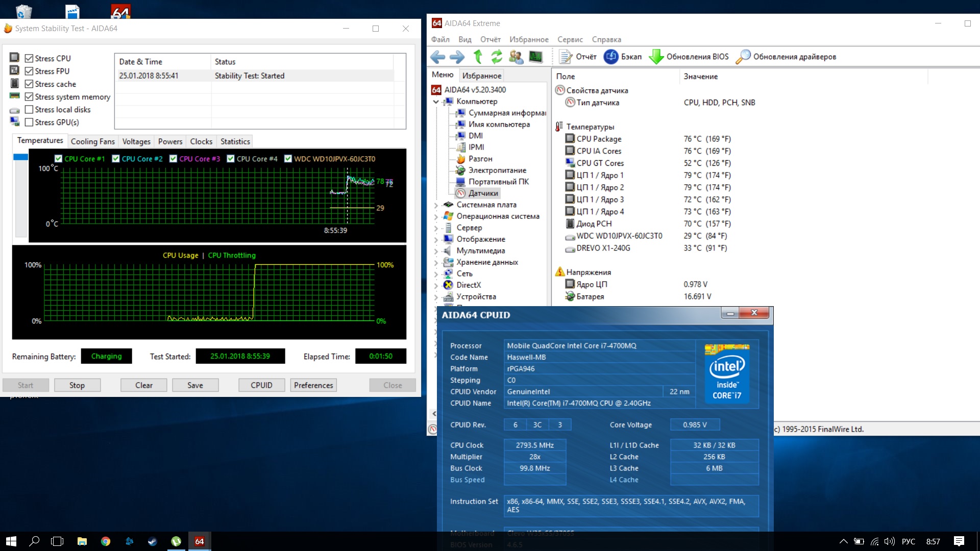This screenshot has height=551, width=980.
Task: Open File Explorer from the taskbar
Action: 82,541
